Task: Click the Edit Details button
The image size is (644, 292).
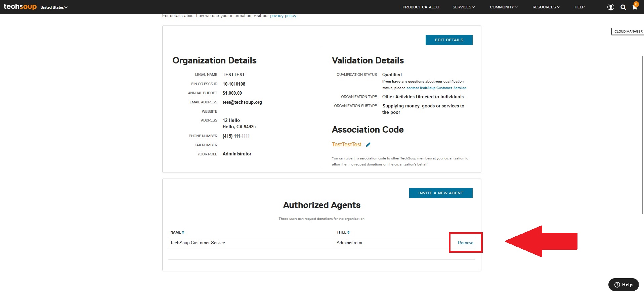Action: point(449,40)
